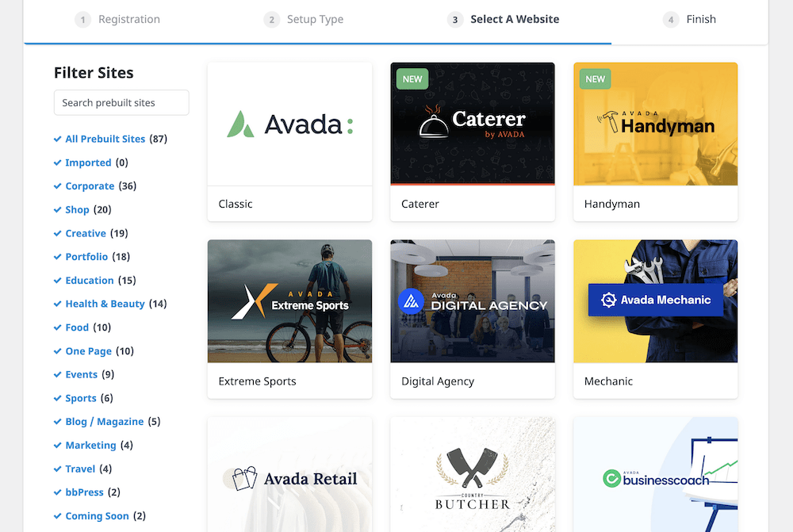Uncheck the Imported filter

[x=87, y=163]
